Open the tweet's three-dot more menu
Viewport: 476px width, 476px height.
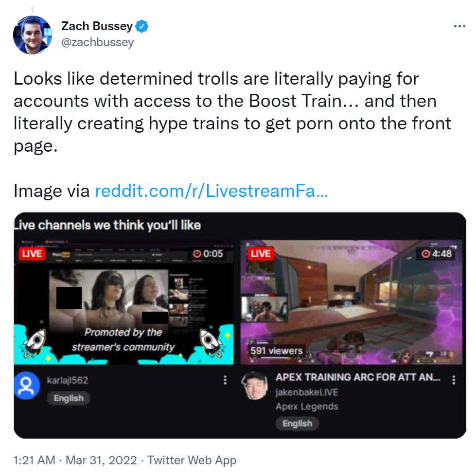tap(459, 26)
